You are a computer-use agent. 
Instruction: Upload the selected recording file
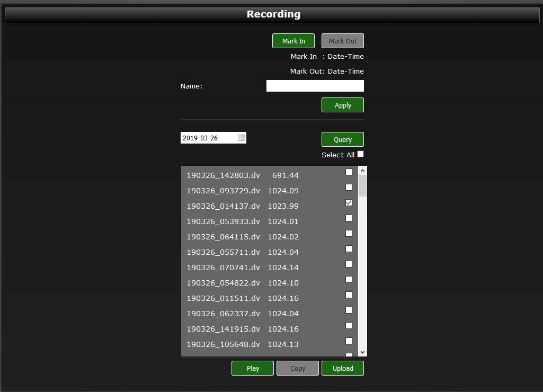click(343, 368)
